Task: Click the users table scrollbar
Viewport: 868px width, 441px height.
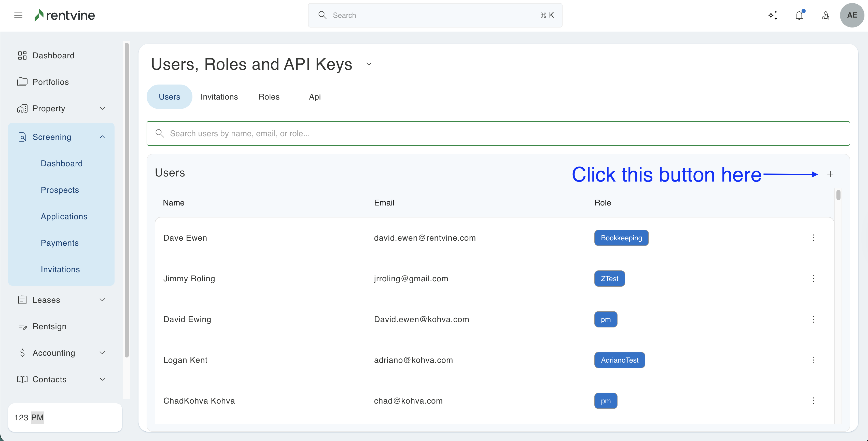Action: [838, 195]
